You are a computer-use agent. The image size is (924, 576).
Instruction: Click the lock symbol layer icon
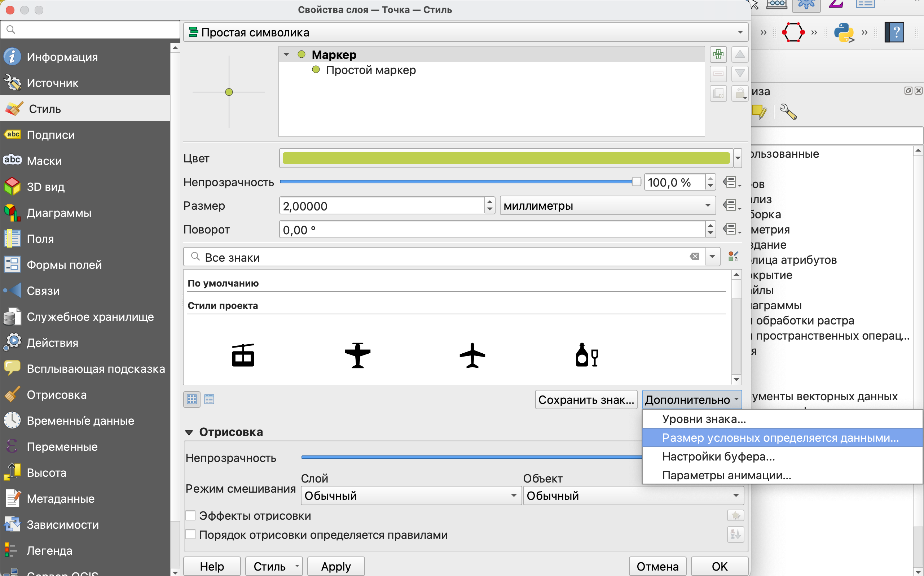tap(739, 93)
